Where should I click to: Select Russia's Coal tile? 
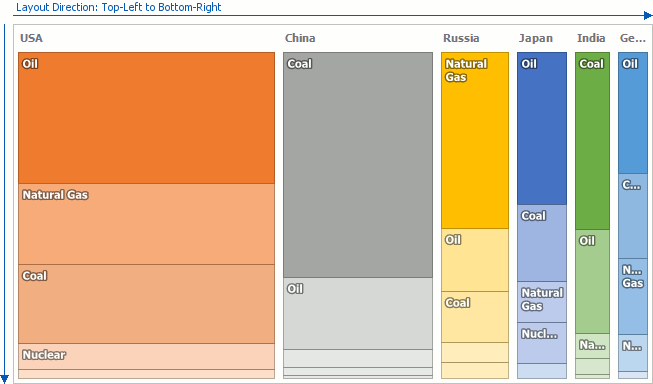pyautogui.click(x=475, y=317)
